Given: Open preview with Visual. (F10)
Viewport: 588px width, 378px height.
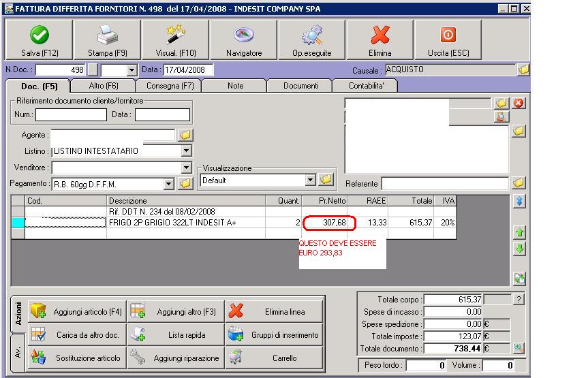Looking at the screenshot, I should coord(176,40).
